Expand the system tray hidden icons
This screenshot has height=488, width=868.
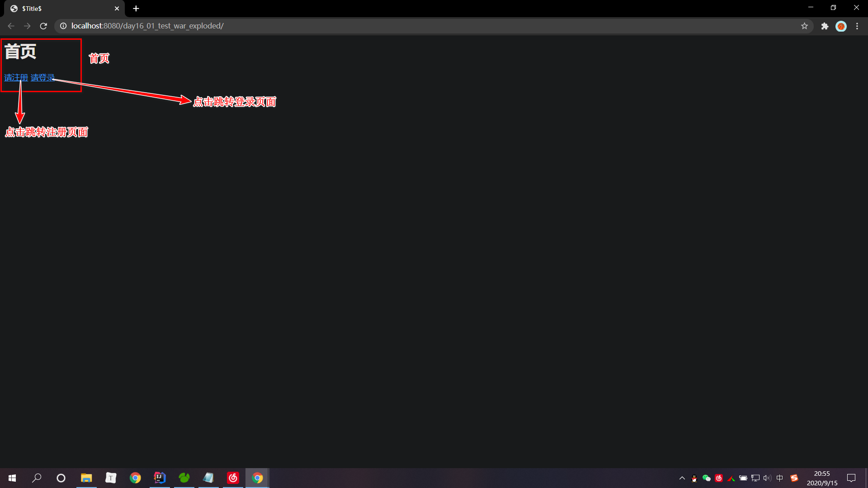[x=682, y=478]
